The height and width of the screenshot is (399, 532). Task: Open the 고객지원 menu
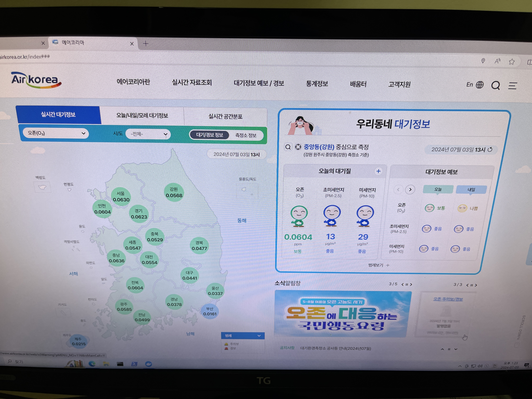[x=399, y=84]
